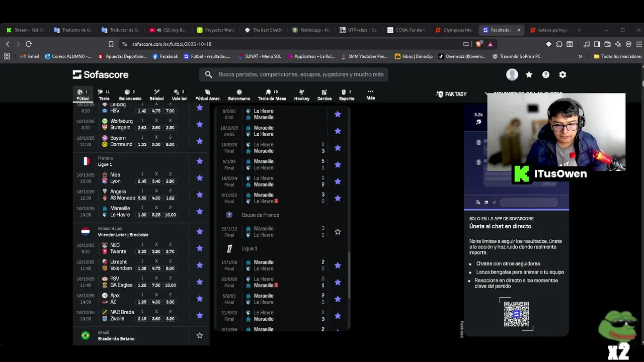Click odds 2.35 for NEC
The width and height of the screenshot is (644, 362).
pyautogui.click(x=142, y=251)
